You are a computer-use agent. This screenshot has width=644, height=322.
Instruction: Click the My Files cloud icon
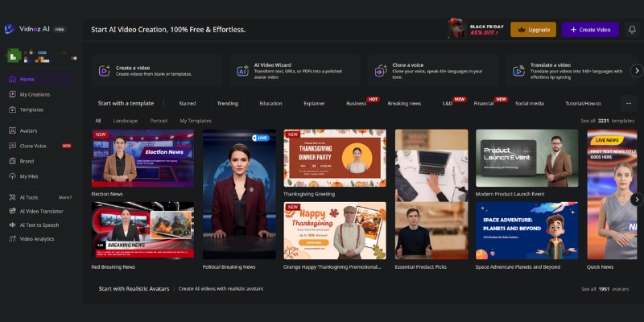(x=12, y=176)
